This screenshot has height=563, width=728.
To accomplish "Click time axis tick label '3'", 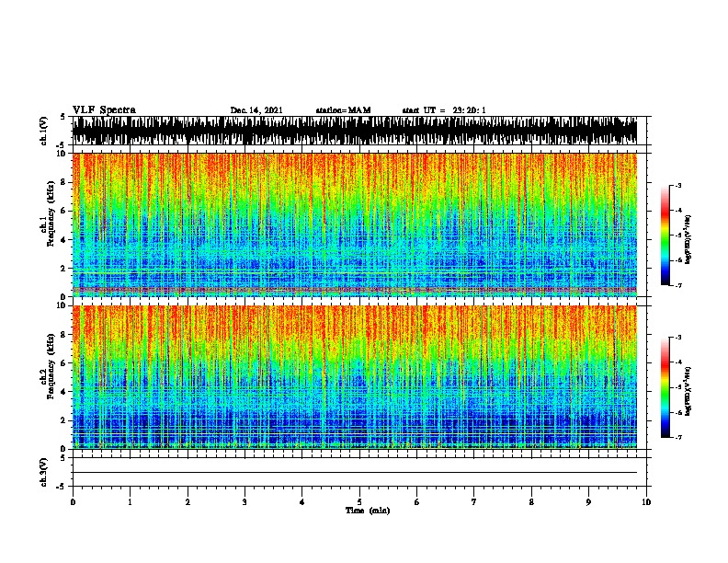I will pyautogui.click(x=245, y=502).
